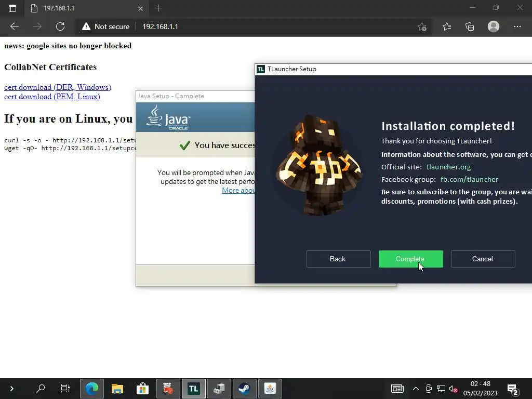Click the TLauncher Setup title bar
This screenshot has height=399, width=532.
coord(394,69)
